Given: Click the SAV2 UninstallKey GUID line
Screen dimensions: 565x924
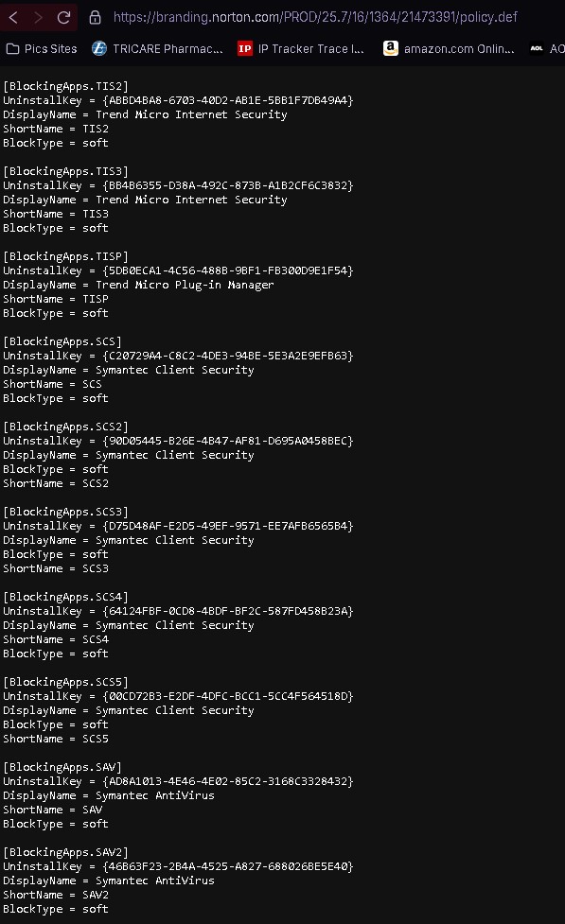Looking at the screenshot, I should click(x=178, y=866).
